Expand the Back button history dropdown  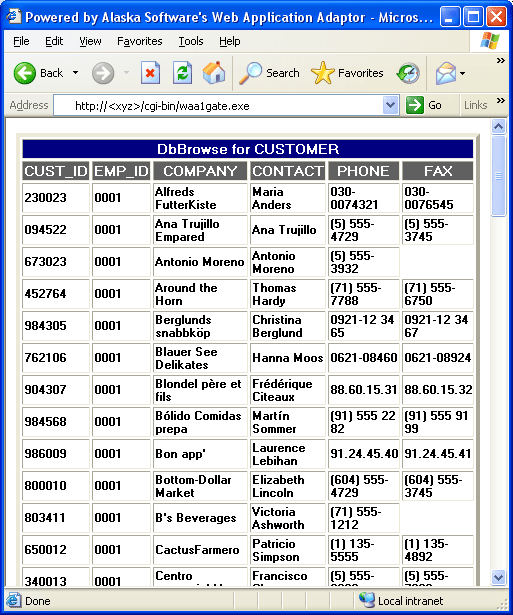click(75, 73)
